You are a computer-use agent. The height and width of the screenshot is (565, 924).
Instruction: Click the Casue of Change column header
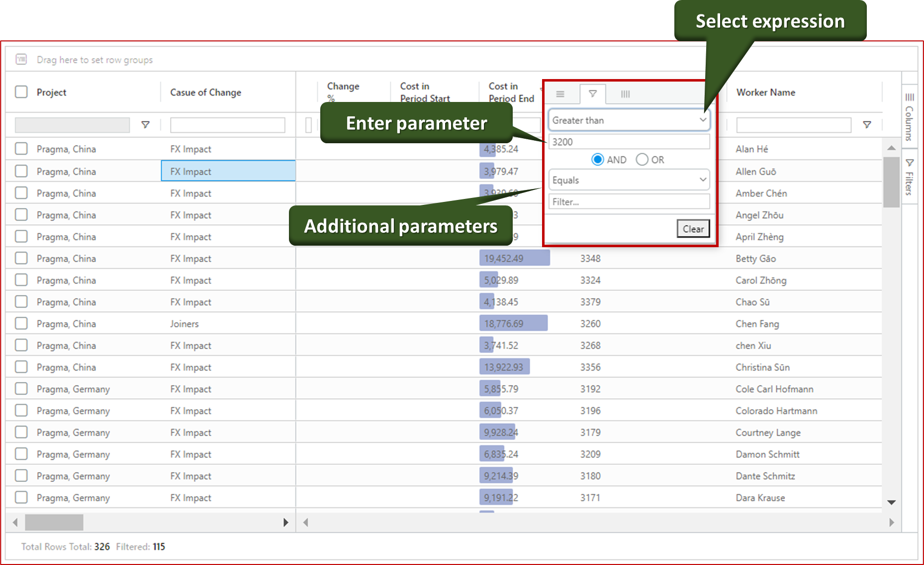pyautogui.click(x=205, y=93)
